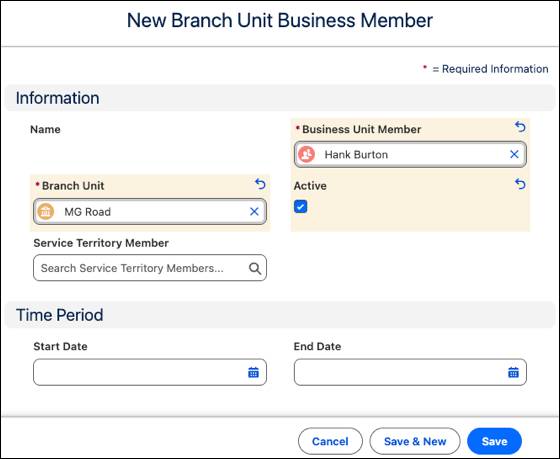Click into the Start Date input

pyautogui.click(x=150, y=372)
